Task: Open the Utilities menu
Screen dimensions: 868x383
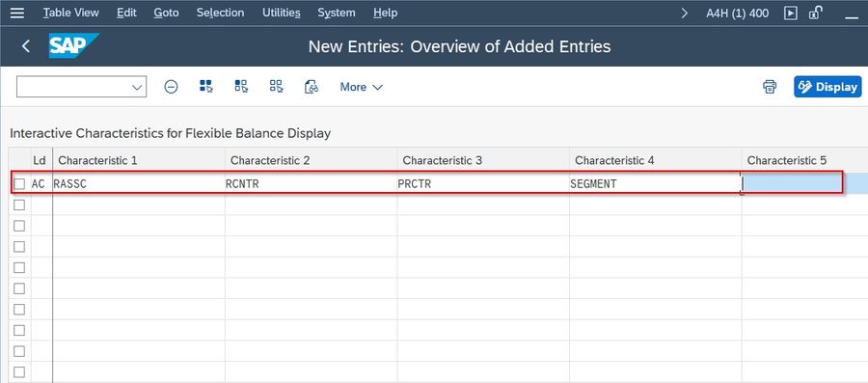Action: coord(282,13)
